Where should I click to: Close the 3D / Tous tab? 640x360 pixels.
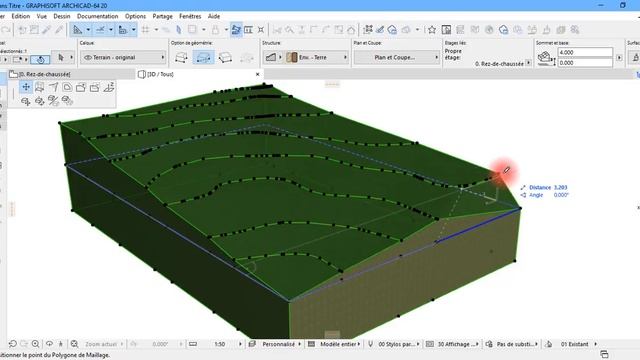tap(258, 74)
